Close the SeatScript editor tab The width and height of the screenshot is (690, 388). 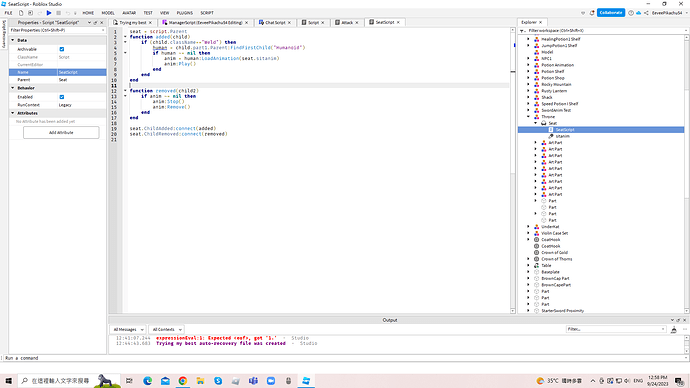coord(399,22)
